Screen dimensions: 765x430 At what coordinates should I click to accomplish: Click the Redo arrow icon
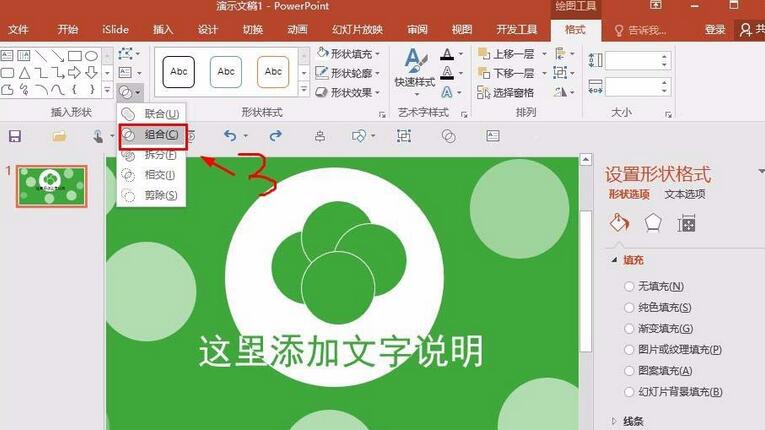[275, 136]
